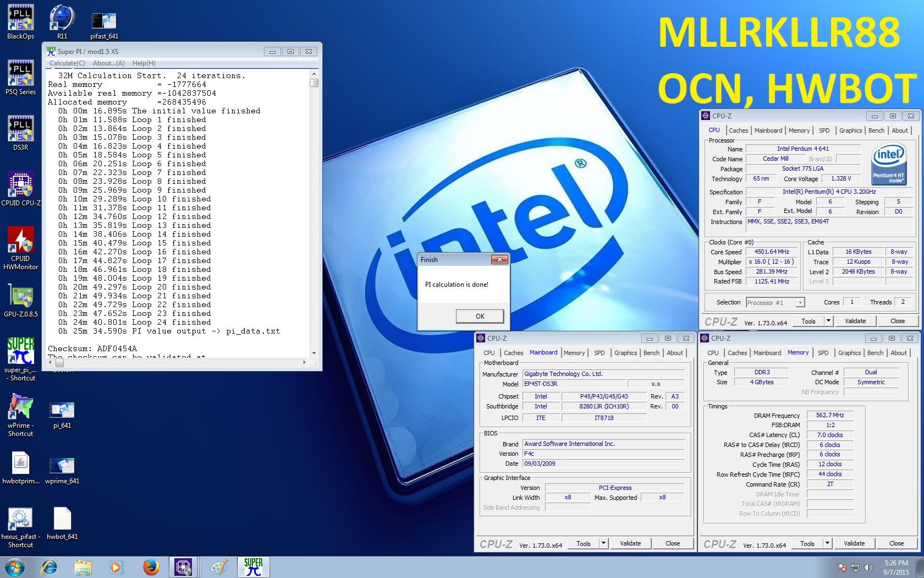
Task: Click the DRAM Frequency 562.7 MHz field
Action: (x=830, y=415)
